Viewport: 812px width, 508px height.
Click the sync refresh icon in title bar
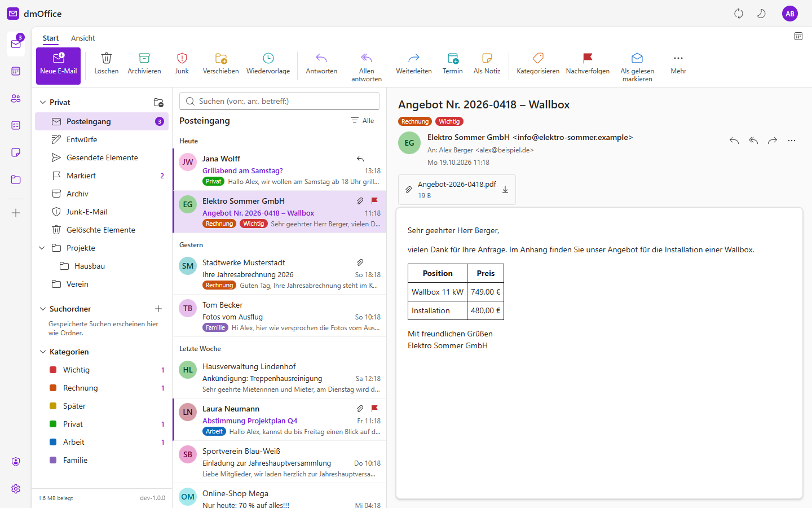click(739, 14)
